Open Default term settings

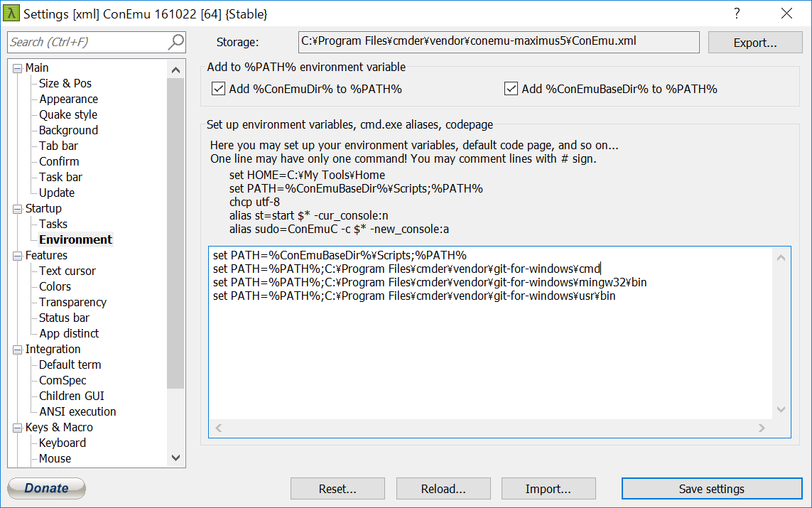(70, 364)
